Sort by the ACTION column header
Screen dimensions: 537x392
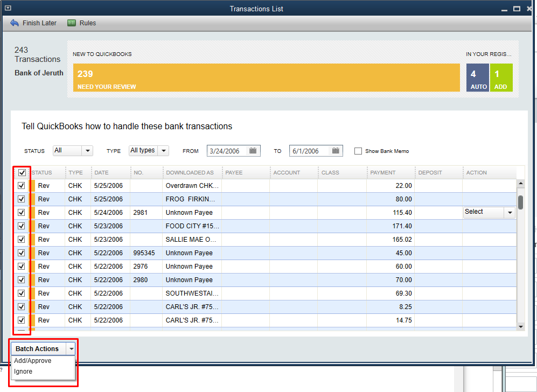point(476,172)
